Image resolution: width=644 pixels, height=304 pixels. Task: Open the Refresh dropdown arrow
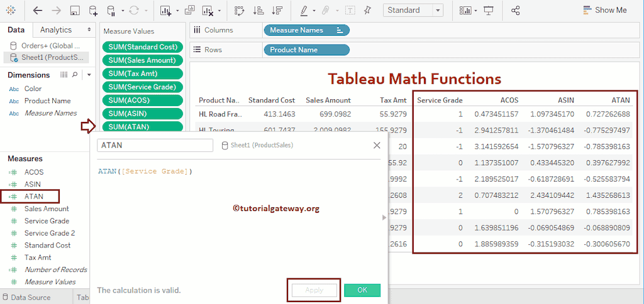145,11
